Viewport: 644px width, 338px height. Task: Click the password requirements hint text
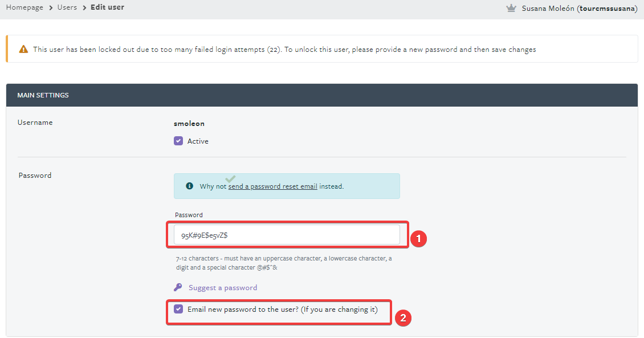pos(284,263)
